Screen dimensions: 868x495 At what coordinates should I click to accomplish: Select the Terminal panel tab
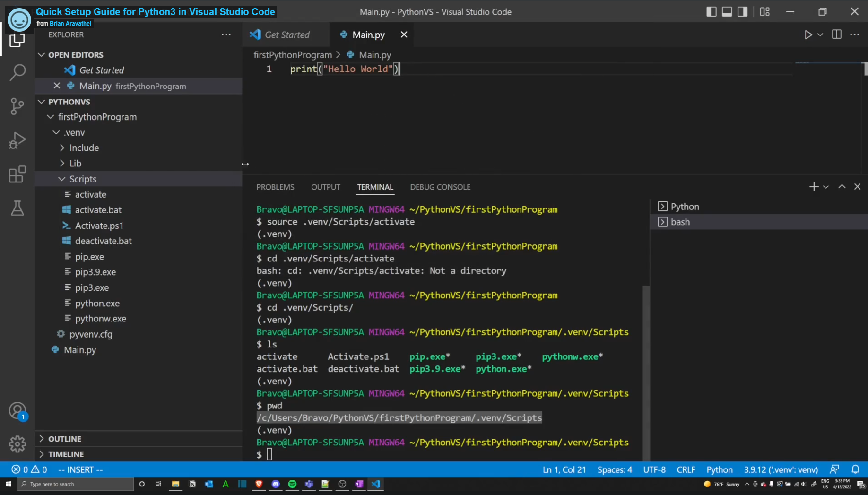click(x=375, y=187)
